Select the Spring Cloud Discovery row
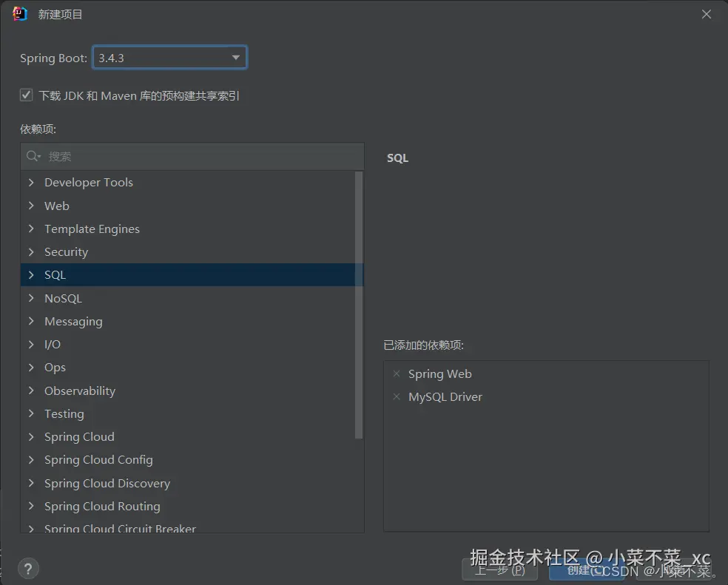 [x=188, y=483]
